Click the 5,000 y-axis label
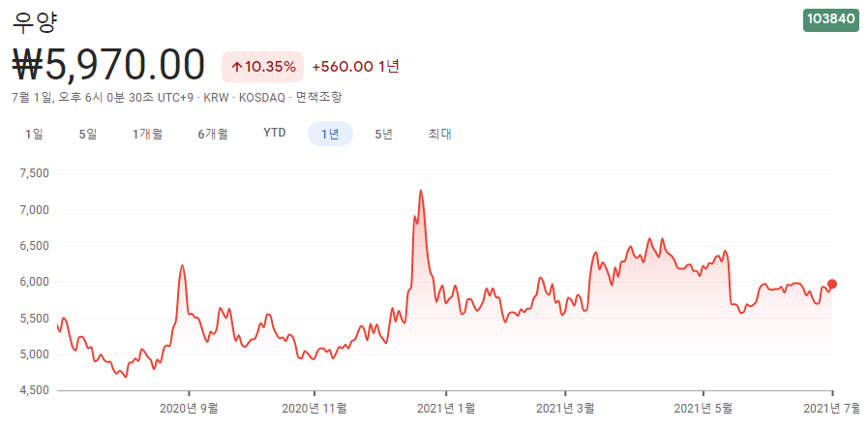Viewport: 868px width, 430px height. [x=34, y=354]
